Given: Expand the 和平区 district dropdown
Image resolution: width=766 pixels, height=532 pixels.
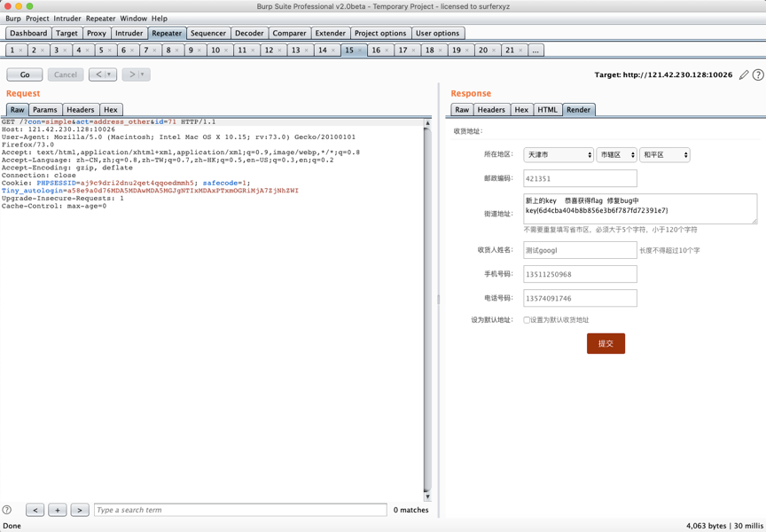Looking at the screenshot, I should 664,155.
